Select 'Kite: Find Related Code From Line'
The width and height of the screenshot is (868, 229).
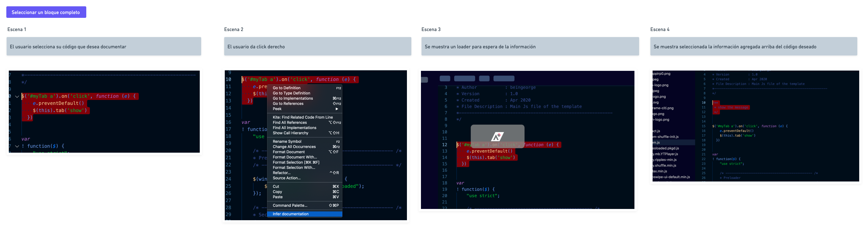(x=305, y=117)
